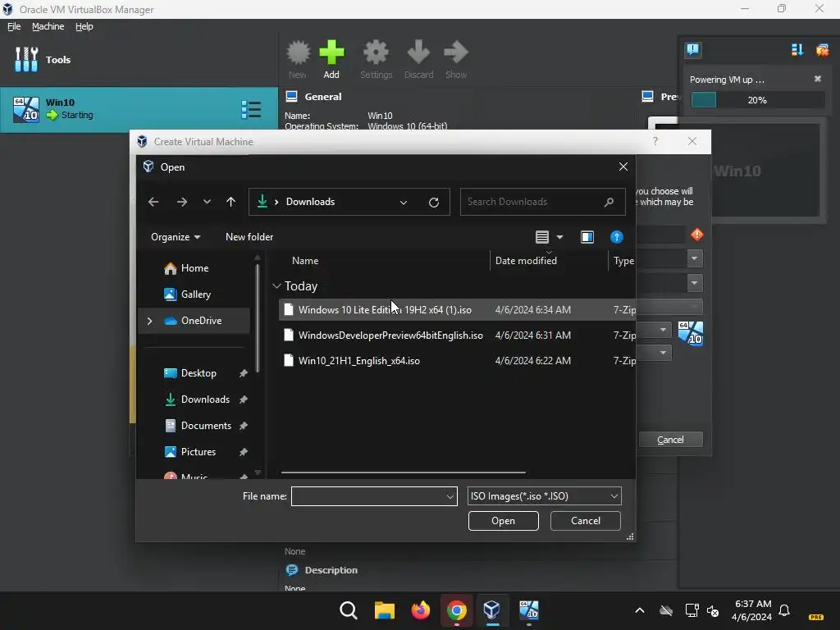Screen dimensions: 840x630
Task: Click the Add machine green plus icon
Action: tap(331, 52)
